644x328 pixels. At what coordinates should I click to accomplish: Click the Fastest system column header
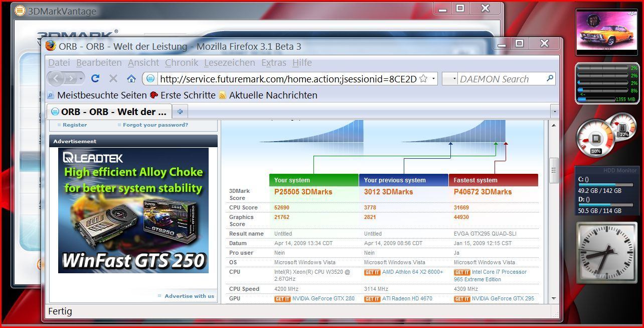[494, 180]
